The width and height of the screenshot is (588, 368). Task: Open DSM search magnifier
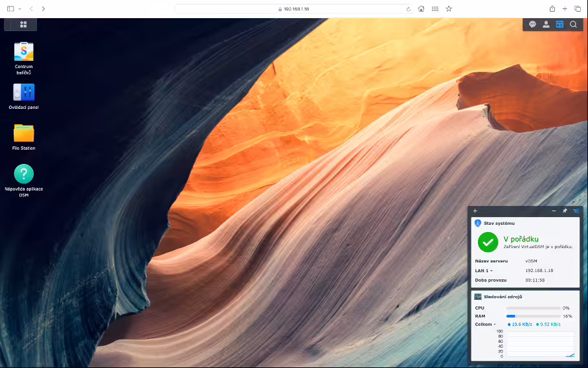point(573,25)
